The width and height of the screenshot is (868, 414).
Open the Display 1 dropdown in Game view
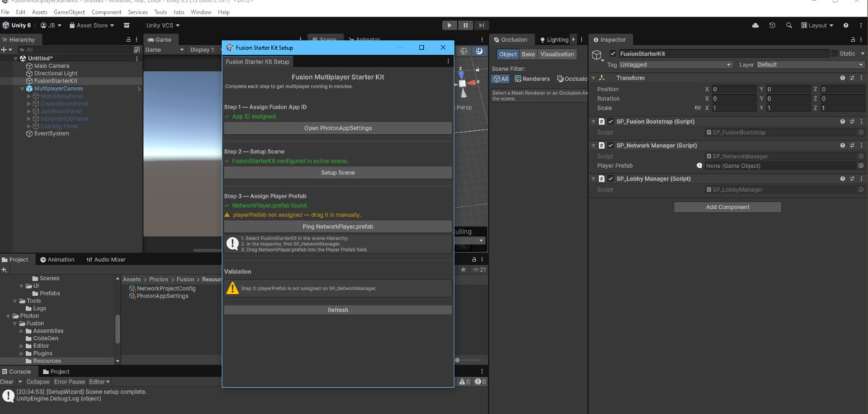[x=205, y=50]
